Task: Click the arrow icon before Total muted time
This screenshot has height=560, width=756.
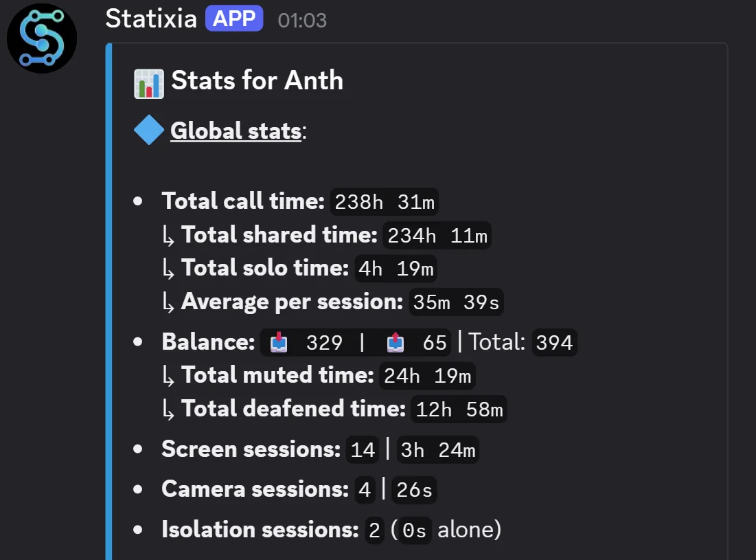Action: pyautogui.click(x=168, y=375)
